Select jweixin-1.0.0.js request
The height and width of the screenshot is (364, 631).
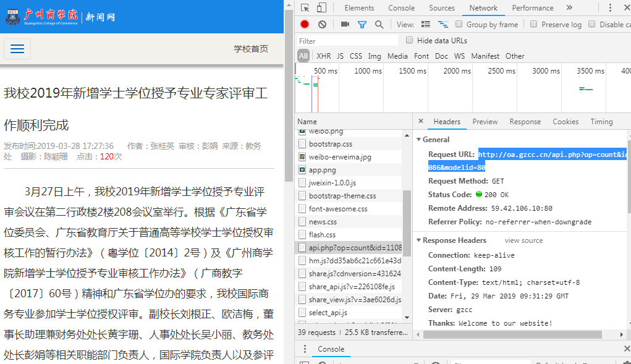[x=349, y=182]
